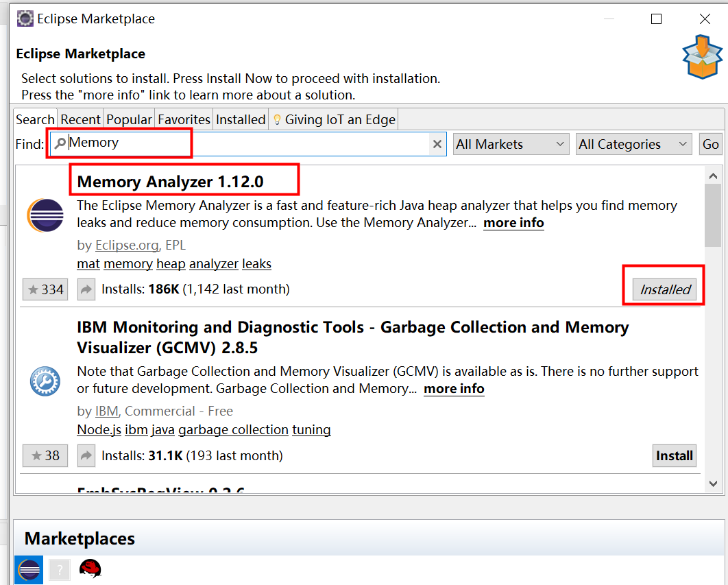
Task: Click the mat tag link
Action: coord(88,264)
